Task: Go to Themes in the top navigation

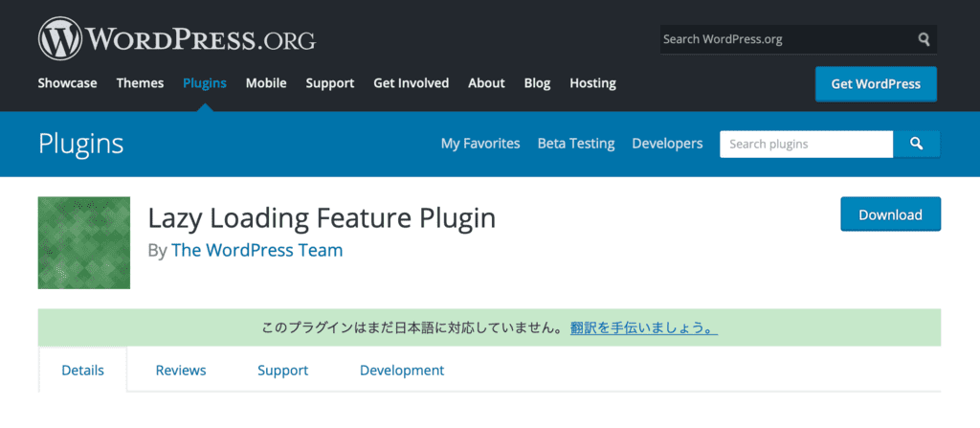Action: (x=140, y=83)
